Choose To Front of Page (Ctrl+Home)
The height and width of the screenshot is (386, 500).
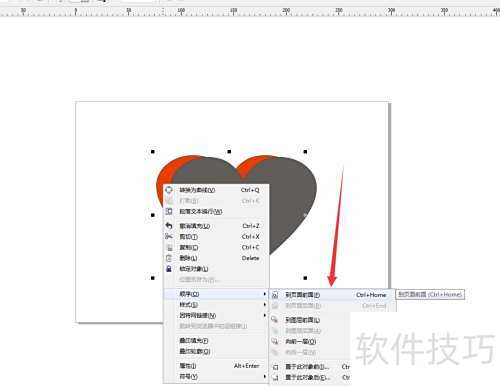(332, 295)
